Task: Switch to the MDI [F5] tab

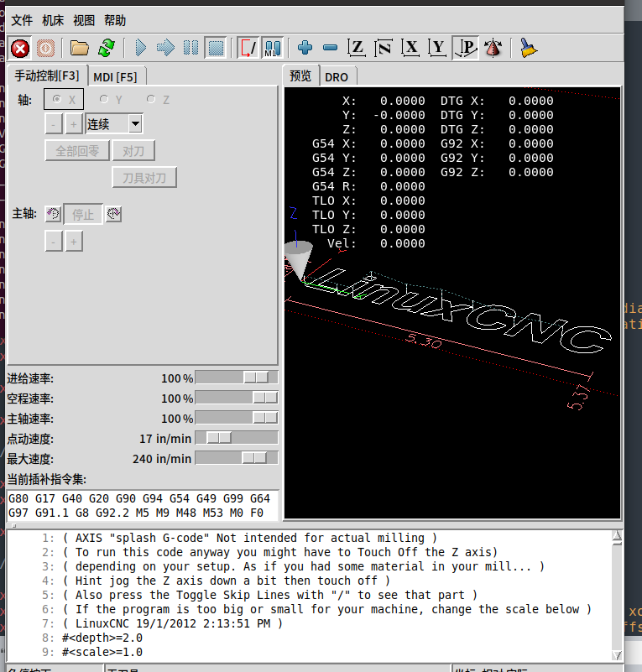Action: (x=115, y=76)
